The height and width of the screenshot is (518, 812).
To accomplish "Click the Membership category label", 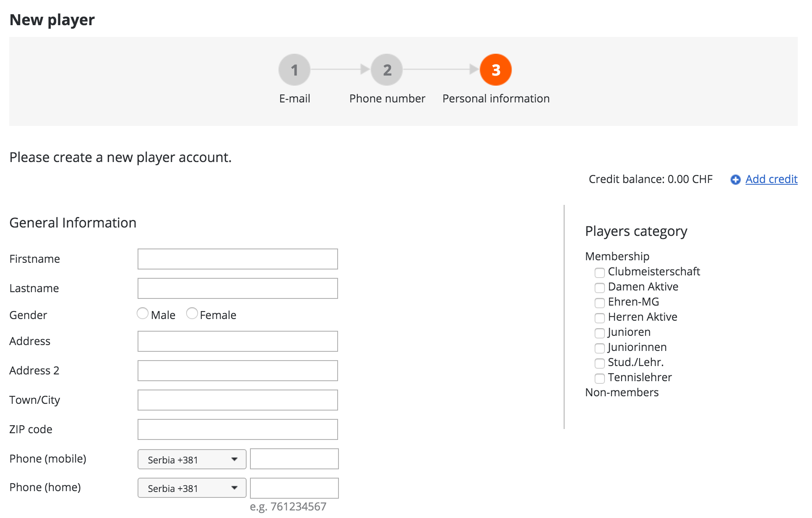I will pos(617,256).
